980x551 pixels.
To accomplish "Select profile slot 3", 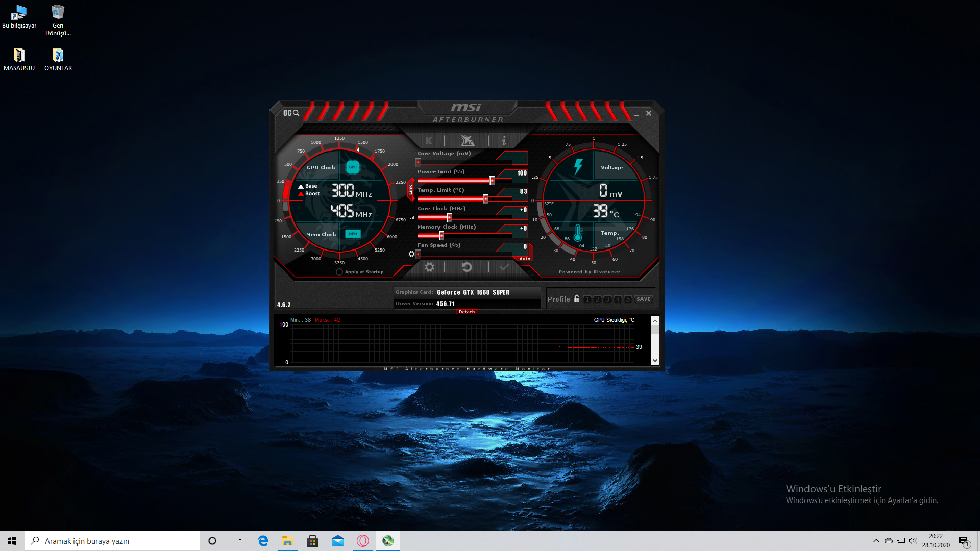I will [x=607, y=299].
